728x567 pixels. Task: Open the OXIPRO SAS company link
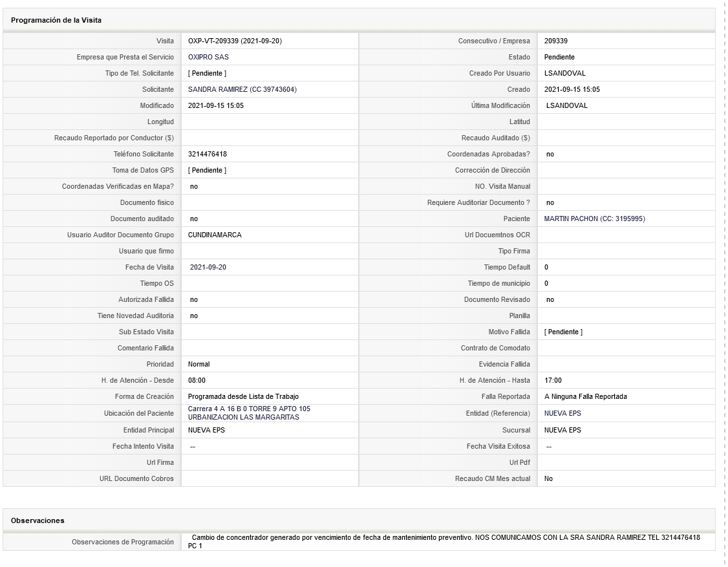[208, 57]
